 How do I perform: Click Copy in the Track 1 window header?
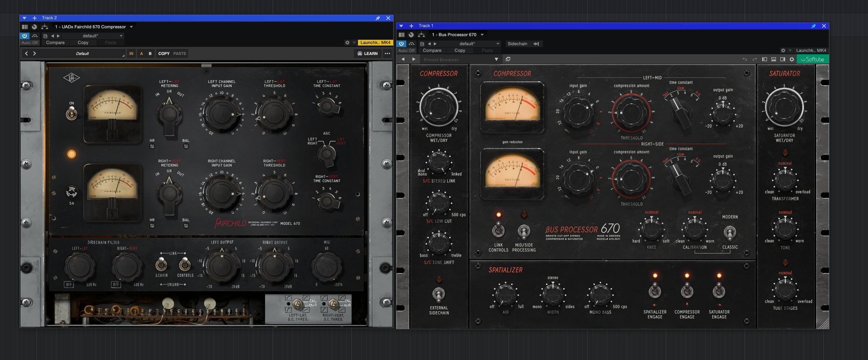point(460,50)
